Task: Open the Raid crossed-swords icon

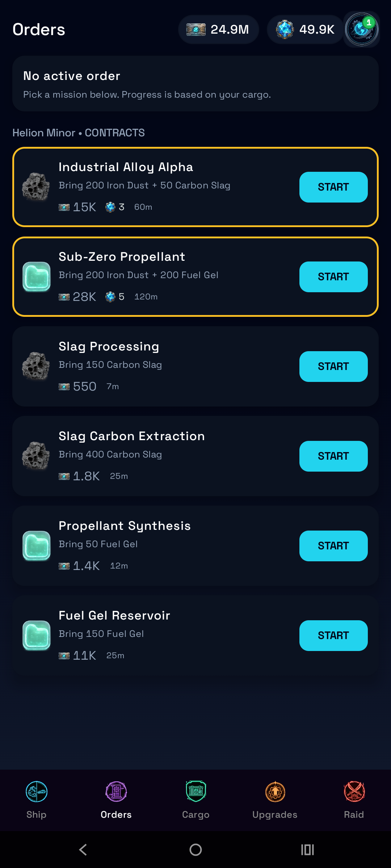Action: tap(354, 791)
